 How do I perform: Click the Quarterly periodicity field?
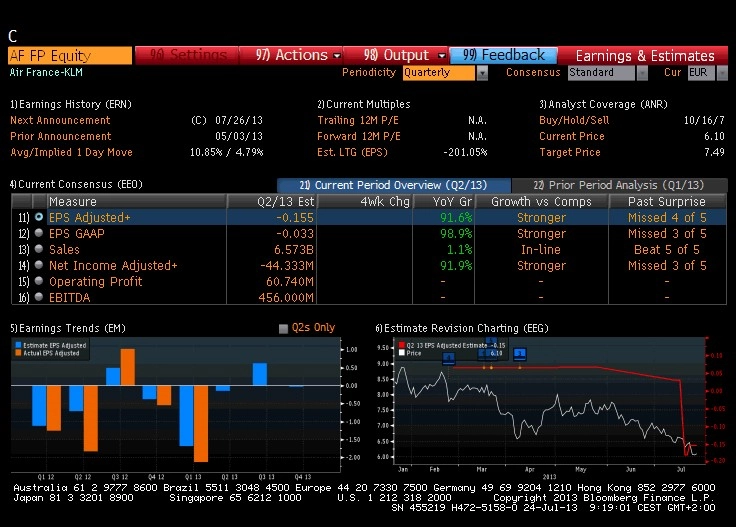pyautogui.click(x=439, y=73)
